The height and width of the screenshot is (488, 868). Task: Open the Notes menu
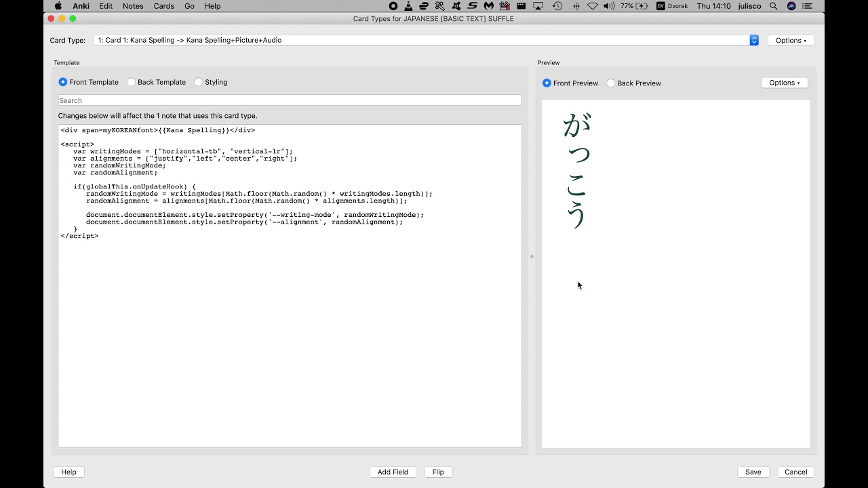[x=133, y=6]
